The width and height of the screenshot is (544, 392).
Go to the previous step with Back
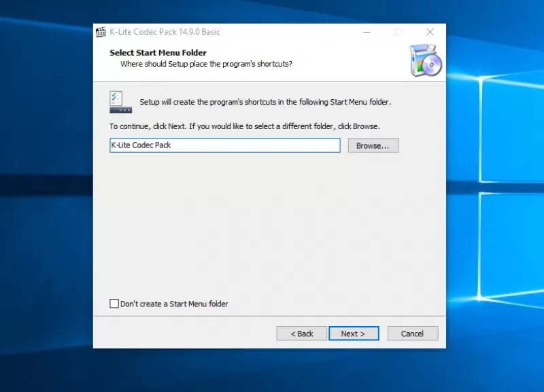pos(301,334)
